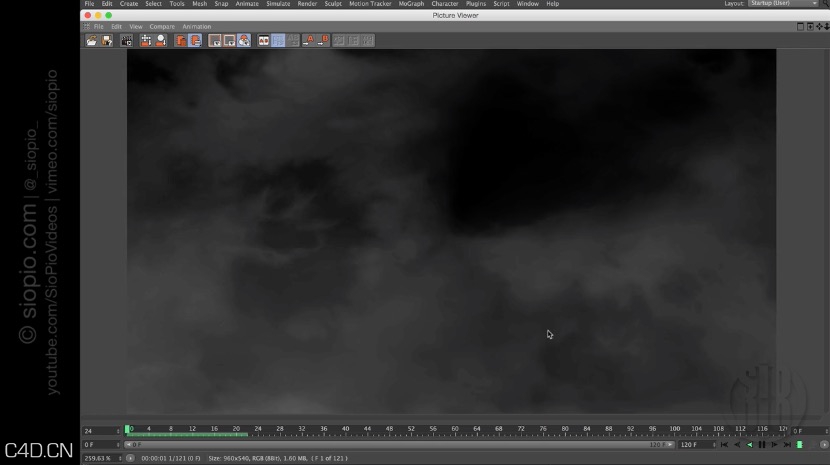
Task: Click the 120 F end frame stepper arrows
Action: (714, 445)
